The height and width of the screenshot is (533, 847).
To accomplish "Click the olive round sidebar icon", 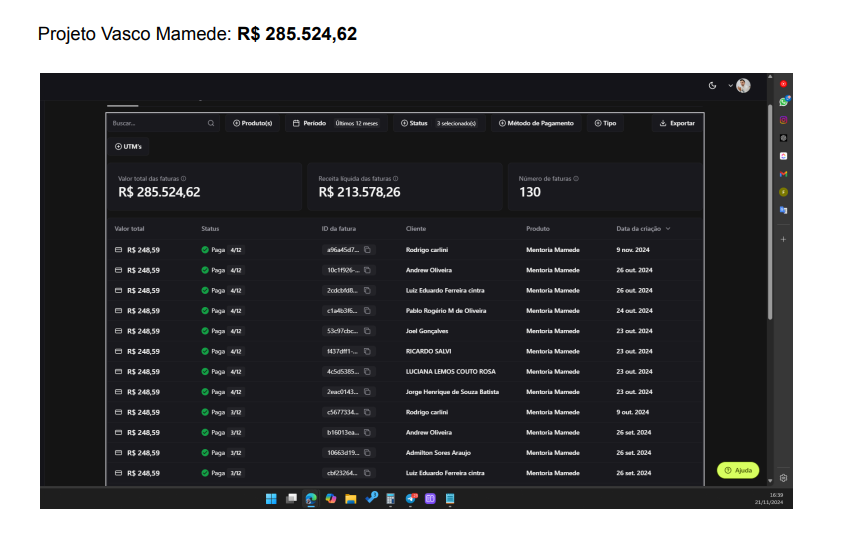I will [783, 192].
